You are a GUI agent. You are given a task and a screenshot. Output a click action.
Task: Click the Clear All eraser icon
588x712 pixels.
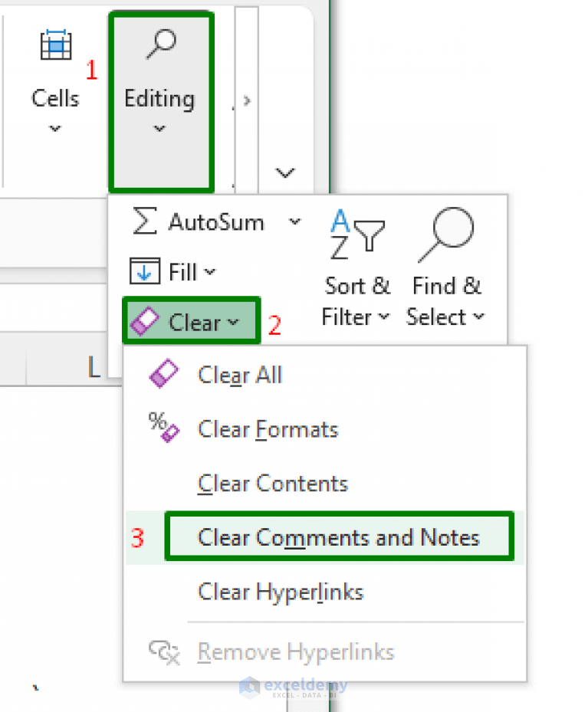[163, 375]
